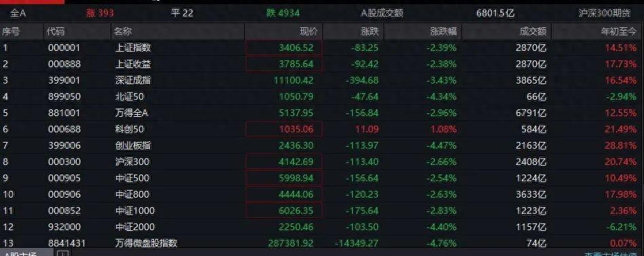Open the 全A tab in the top bar
This screenshot has width=644, height=256.
tap(18, 13)
